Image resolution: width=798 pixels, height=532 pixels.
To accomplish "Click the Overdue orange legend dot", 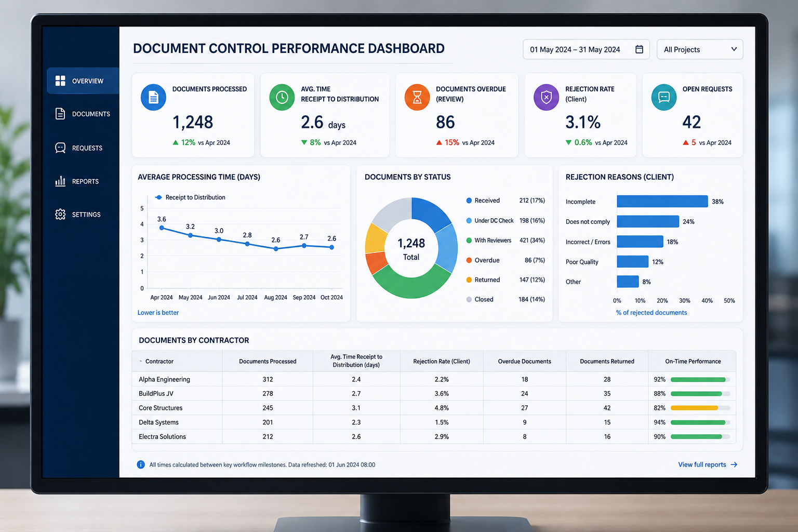I will tap(469, 260).
